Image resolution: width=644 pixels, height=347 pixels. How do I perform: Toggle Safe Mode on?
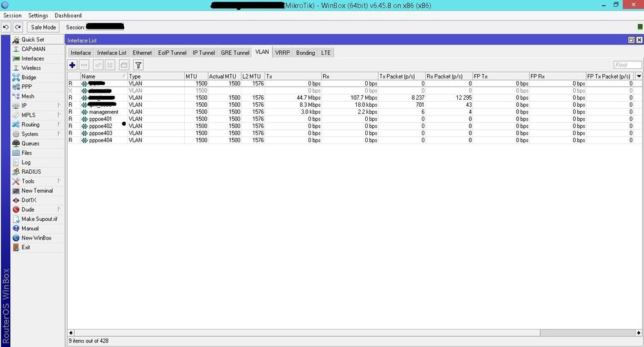pyautogui.click(x=44, y=27)
